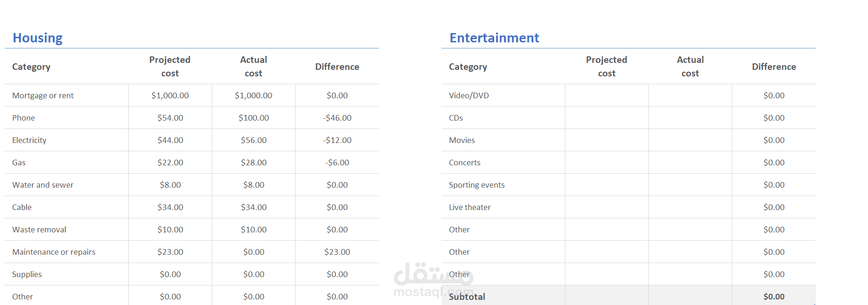Click the Phone difference -$46.00 cell
This screenshot has height=305, width=868.
[x=337, y=118]
